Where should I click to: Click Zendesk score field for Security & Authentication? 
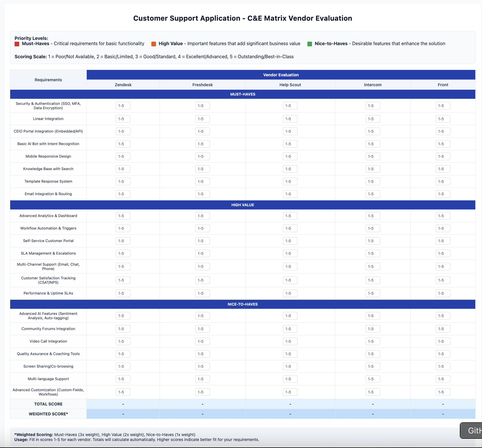tap(123, 106)
